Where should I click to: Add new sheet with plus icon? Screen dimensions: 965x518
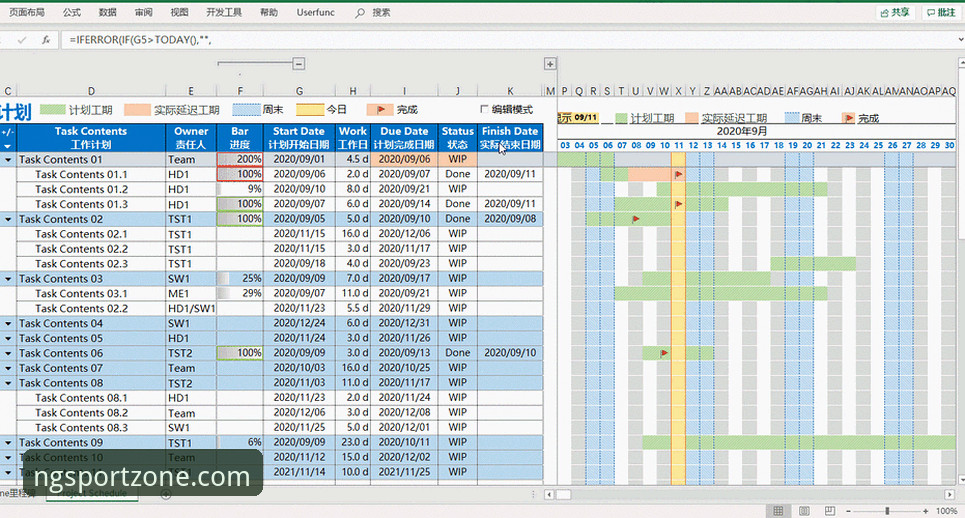(x=166, y=494)
